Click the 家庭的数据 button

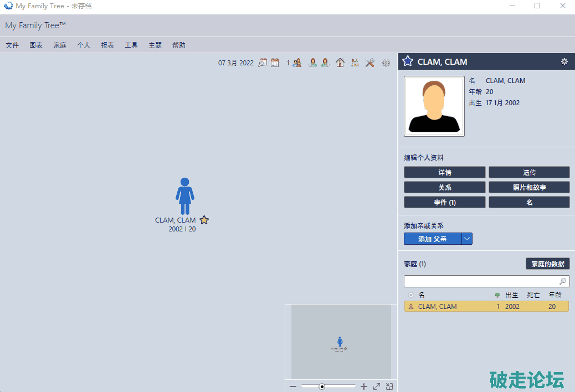(x=547, y=264)
